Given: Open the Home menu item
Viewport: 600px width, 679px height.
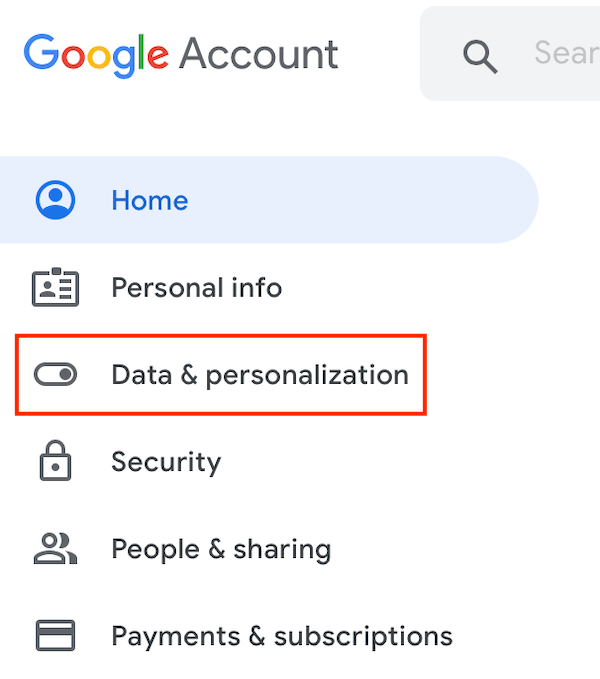Looking at the screenshot, I should click(x=150, y=200).
